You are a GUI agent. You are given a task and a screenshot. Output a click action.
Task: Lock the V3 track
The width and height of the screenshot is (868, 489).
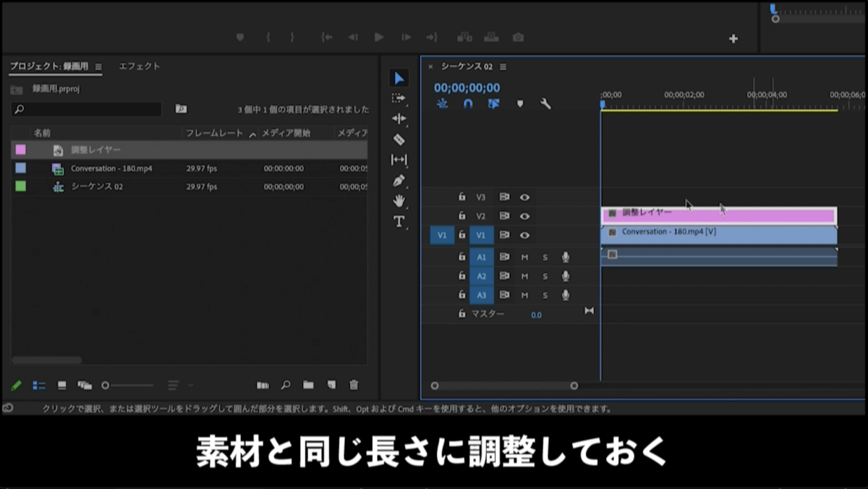(462, 197)
